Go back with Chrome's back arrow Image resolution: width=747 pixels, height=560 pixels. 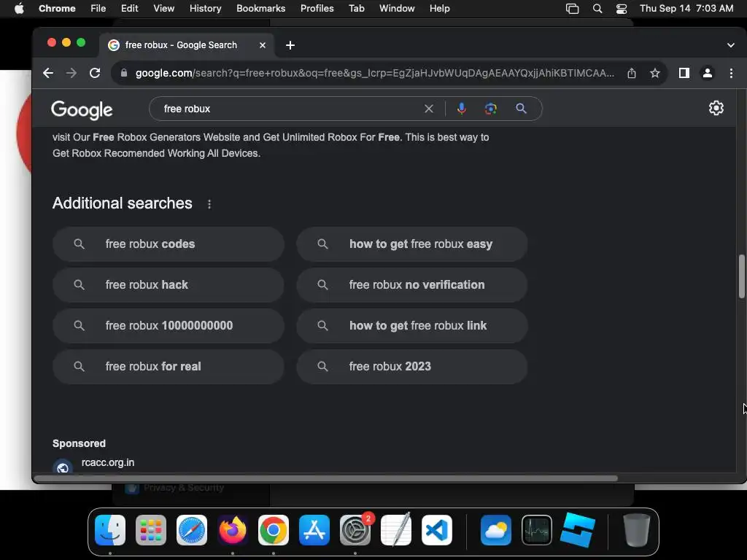pos(48,73)
